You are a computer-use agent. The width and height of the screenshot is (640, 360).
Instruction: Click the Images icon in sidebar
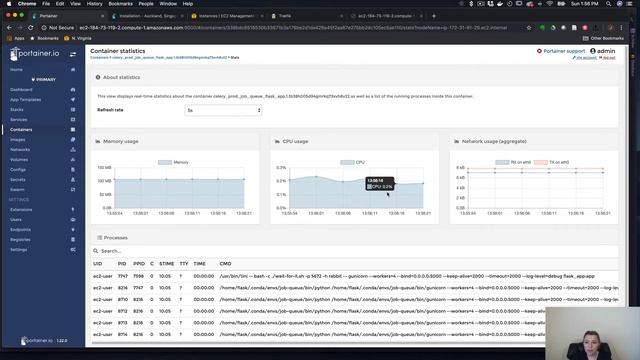pyautogui.click(x=73, y=140)
